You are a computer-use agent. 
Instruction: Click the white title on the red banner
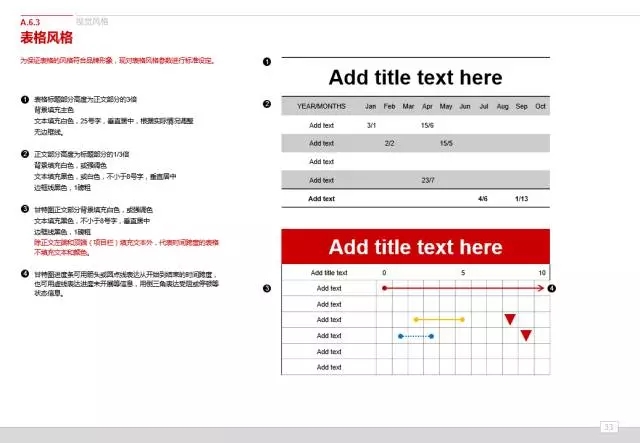pyautogui.click(x=416, y=247)
